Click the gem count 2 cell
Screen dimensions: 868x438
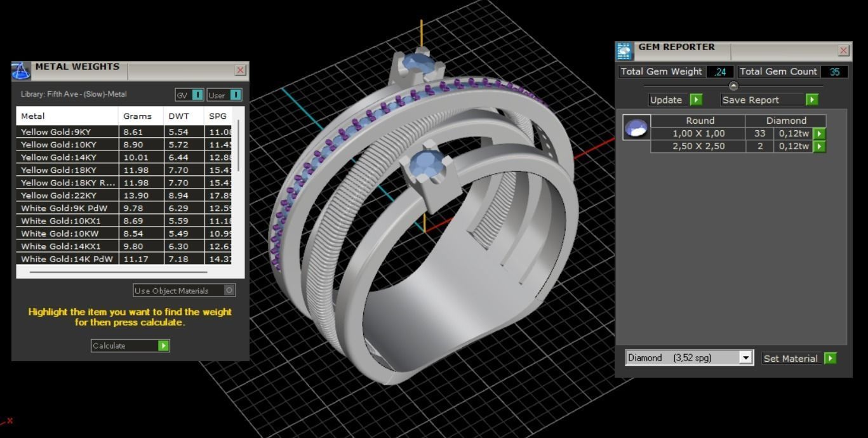click(759, 146)
